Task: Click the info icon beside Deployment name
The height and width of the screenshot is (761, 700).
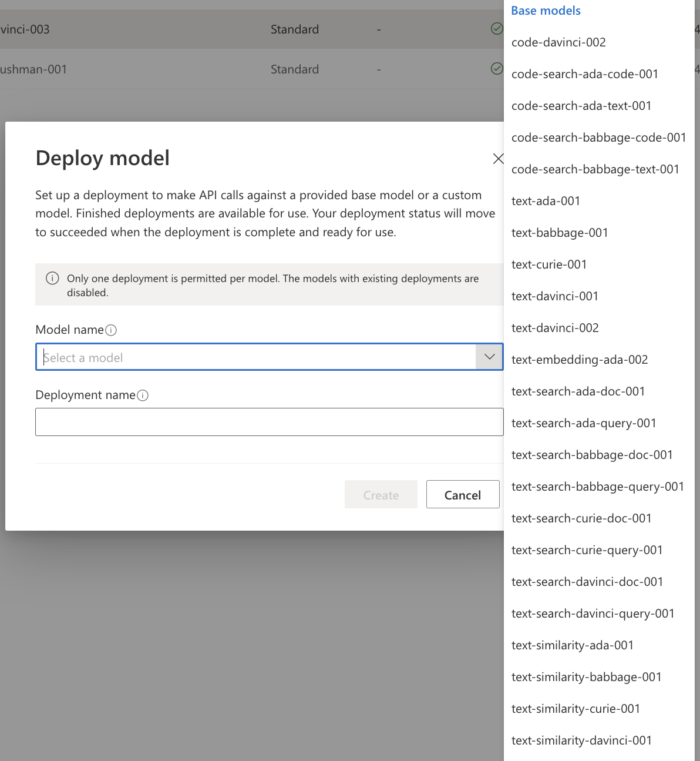Action: coord(143,395)
